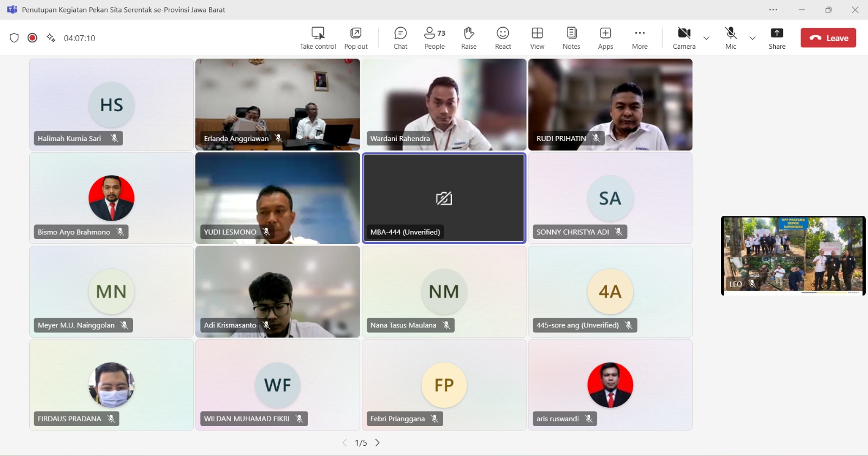Open the More actions menu
This screenshot has width=868, height=456.
pyautogui.click(x=640, y=38)
